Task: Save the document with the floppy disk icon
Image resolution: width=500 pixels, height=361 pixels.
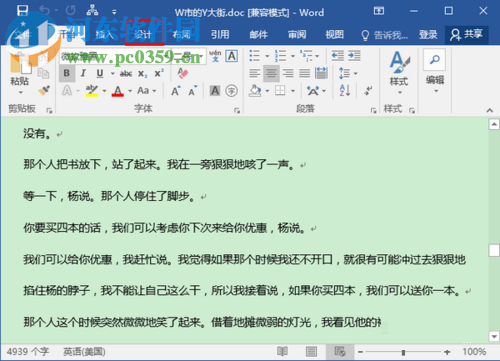Action: 22,11
